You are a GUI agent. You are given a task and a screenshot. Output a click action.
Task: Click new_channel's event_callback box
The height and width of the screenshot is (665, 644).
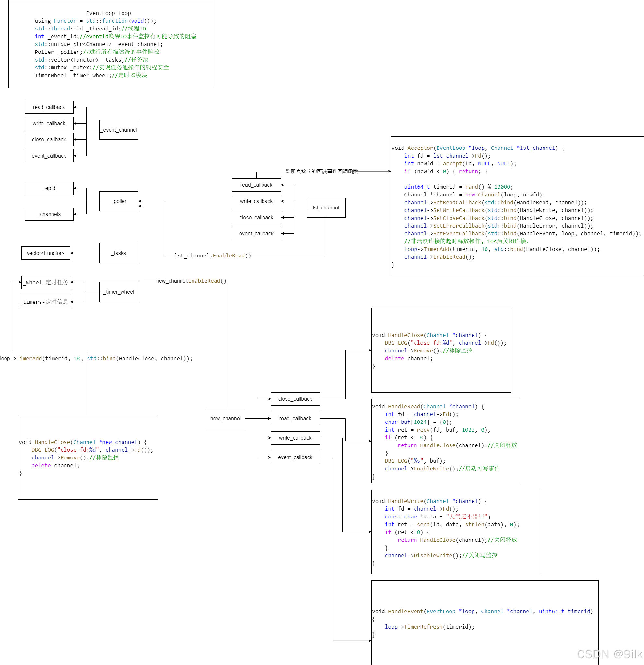[x=295, y=457]
